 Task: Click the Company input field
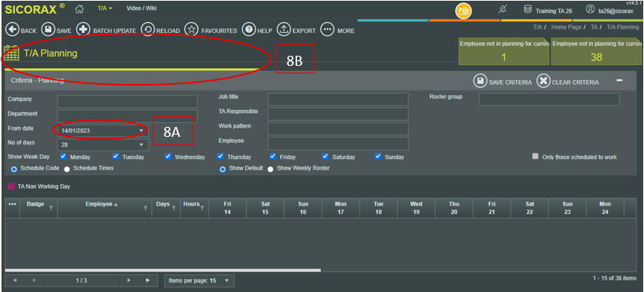tap(128, 102)
